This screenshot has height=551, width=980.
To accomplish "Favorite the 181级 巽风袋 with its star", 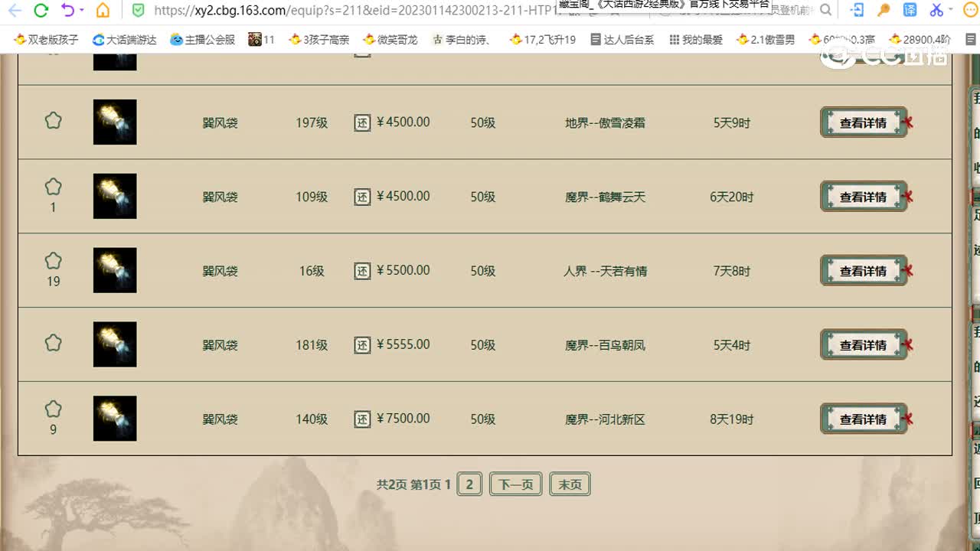I will 53,343.
